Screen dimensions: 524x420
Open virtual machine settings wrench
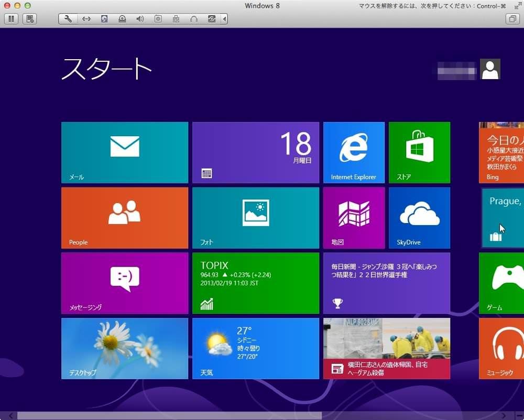(x=68, y=19)
